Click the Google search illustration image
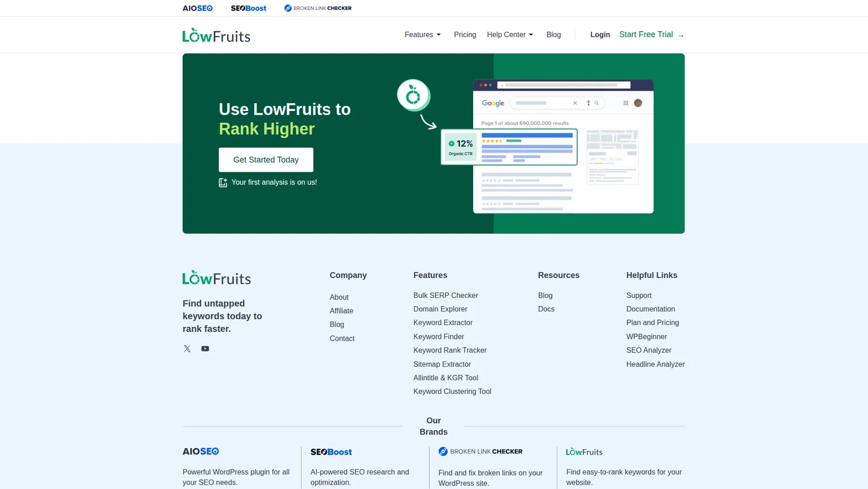Image resolution: width=868 pixels, height=489 pixels. (x=526, y=146)
